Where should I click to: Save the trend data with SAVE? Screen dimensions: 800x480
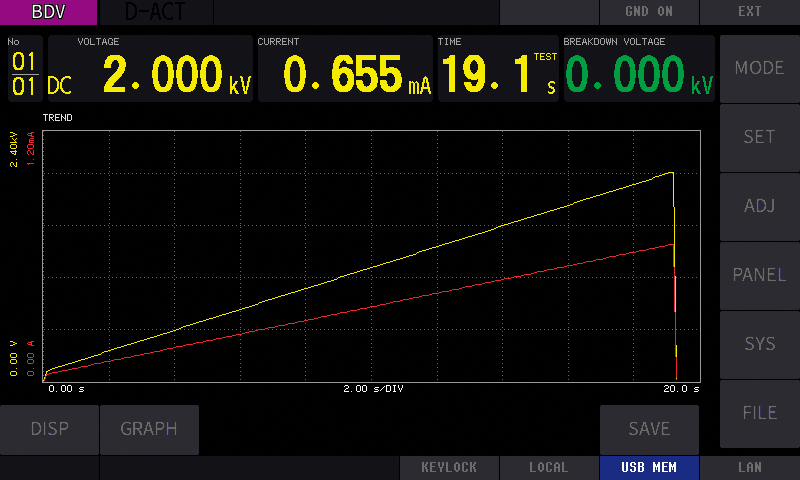pyautogui.click(x=649, y=430)
